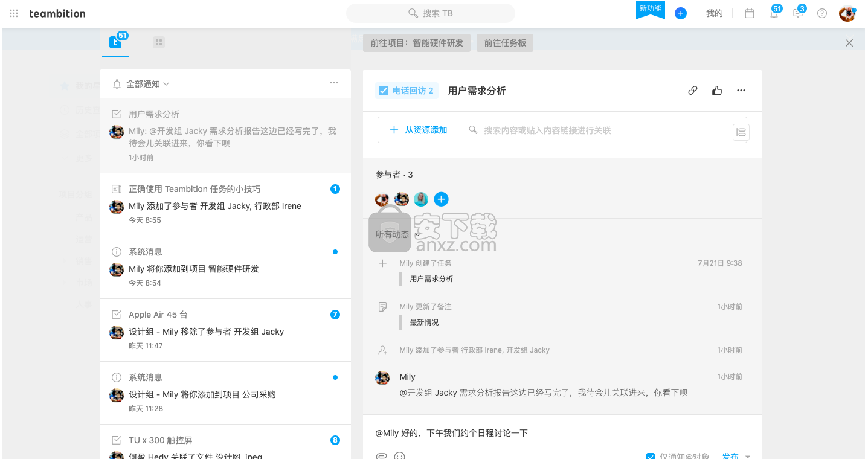Open the 我的 menu
Screen dimensions: 868x459
pos(715,13)
